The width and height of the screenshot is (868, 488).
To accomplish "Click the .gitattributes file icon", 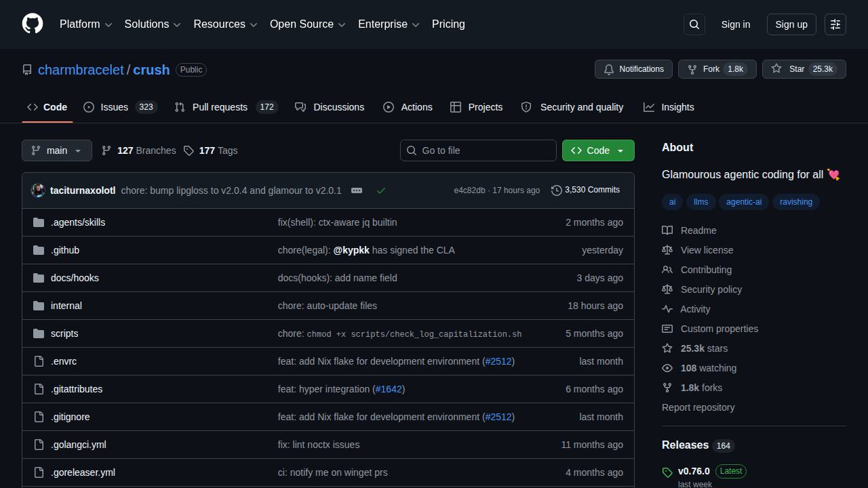I will (x=39, y=389).
